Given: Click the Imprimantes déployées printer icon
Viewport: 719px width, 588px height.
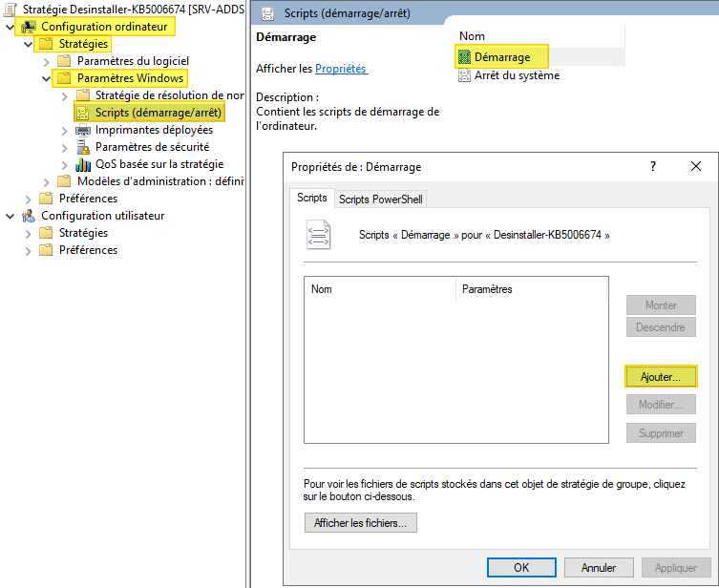Looking at the screenshot, I should [x=82, y=130].
